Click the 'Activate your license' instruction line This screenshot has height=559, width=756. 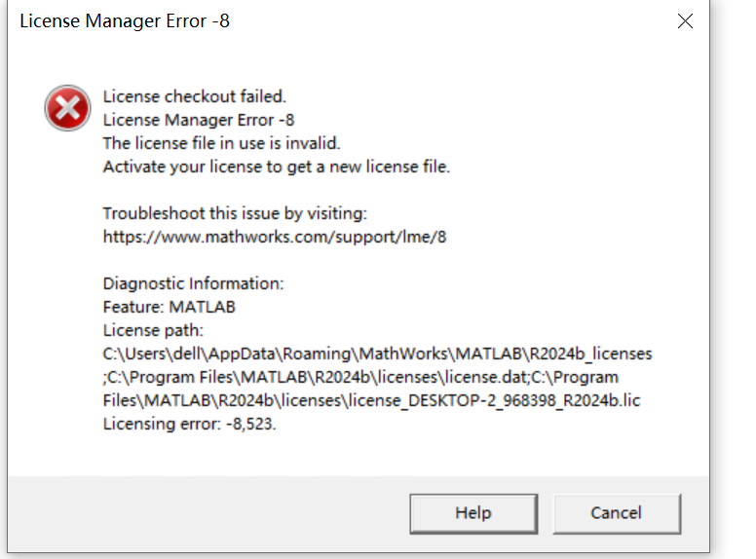(277, 167)
